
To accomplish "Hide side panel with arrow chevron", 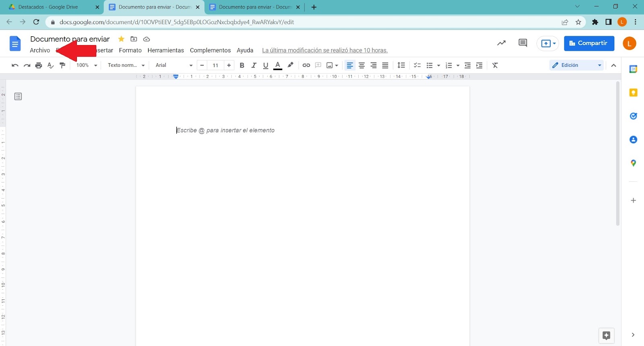I will 633,335.
